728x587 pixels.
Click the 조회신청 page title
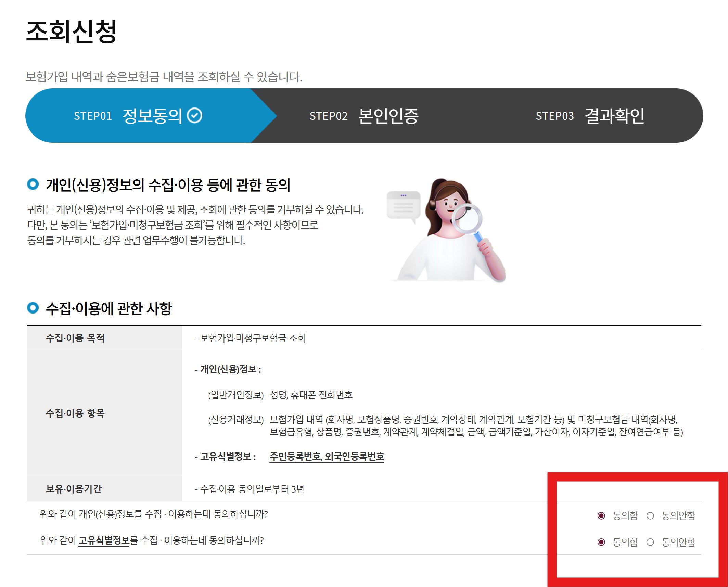tap(71, 31)
